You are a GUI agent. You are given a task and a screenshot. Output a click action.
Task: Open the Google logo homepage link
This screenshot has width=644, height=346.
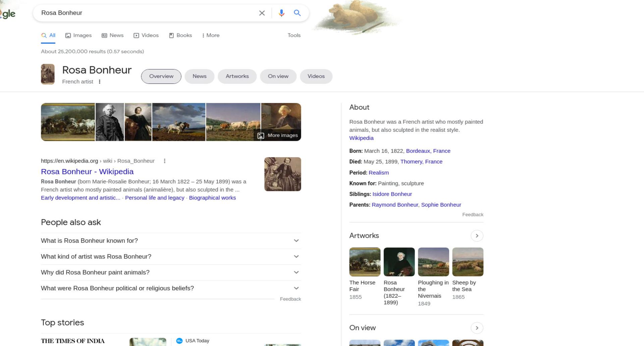7,14
